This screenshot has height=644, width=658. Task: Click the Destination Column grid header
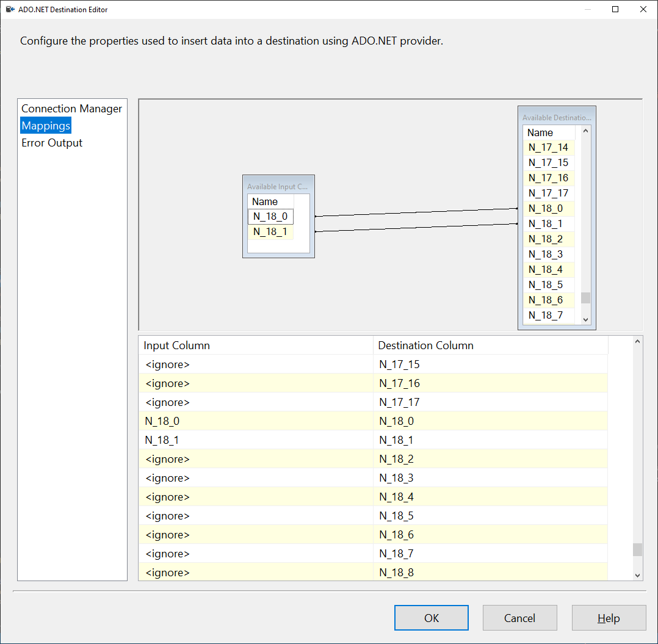click(491, 346)
